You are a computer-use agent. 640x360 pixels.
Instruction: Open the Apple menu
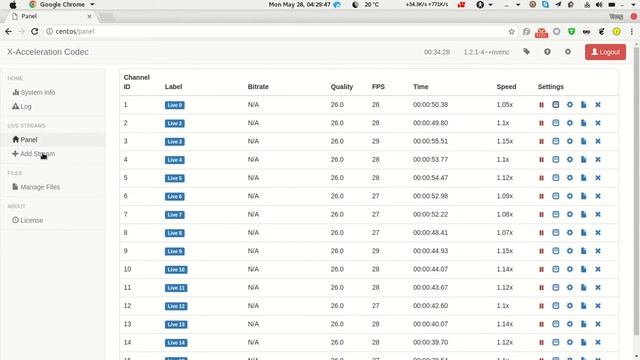13,4
